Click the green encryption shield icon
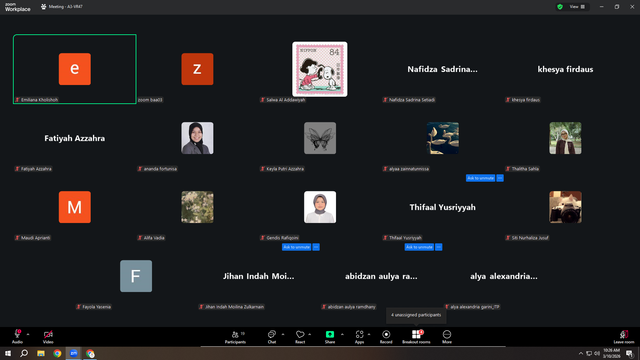 (x=560, y=7)
